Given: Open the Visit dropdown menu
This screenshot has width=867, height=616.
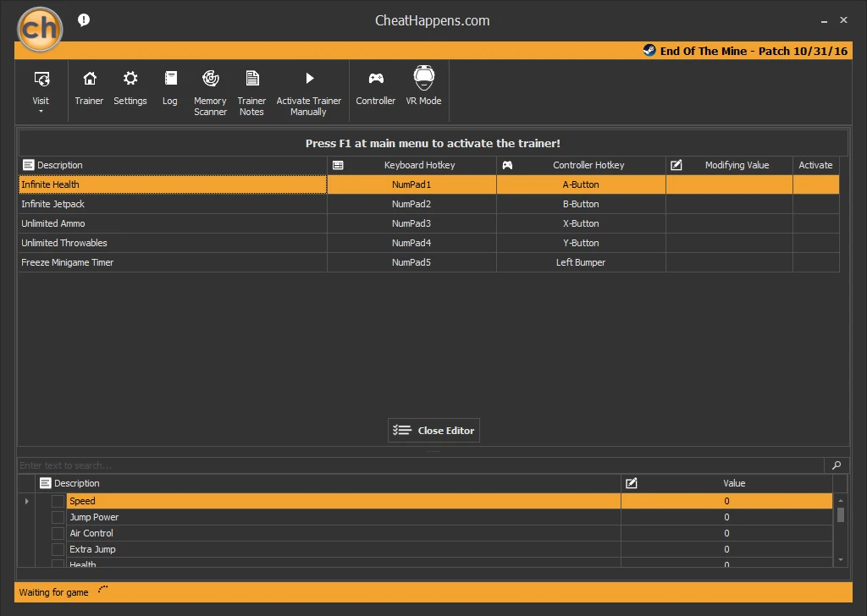Looking at the screenshot, I should (41, 90).
